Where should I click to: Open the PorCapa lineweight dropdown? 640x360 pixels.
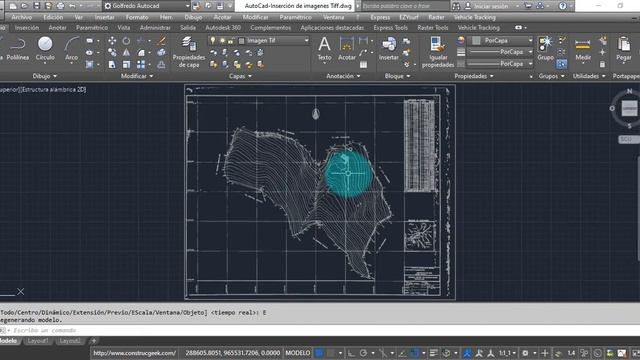530,52
